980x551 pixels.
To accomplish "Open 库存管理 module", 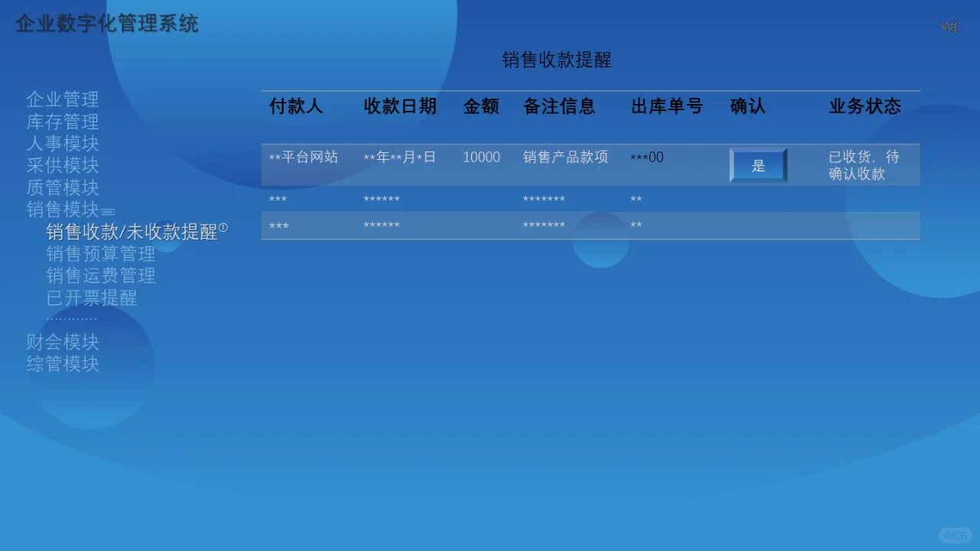I will click(x=63, y=122).
